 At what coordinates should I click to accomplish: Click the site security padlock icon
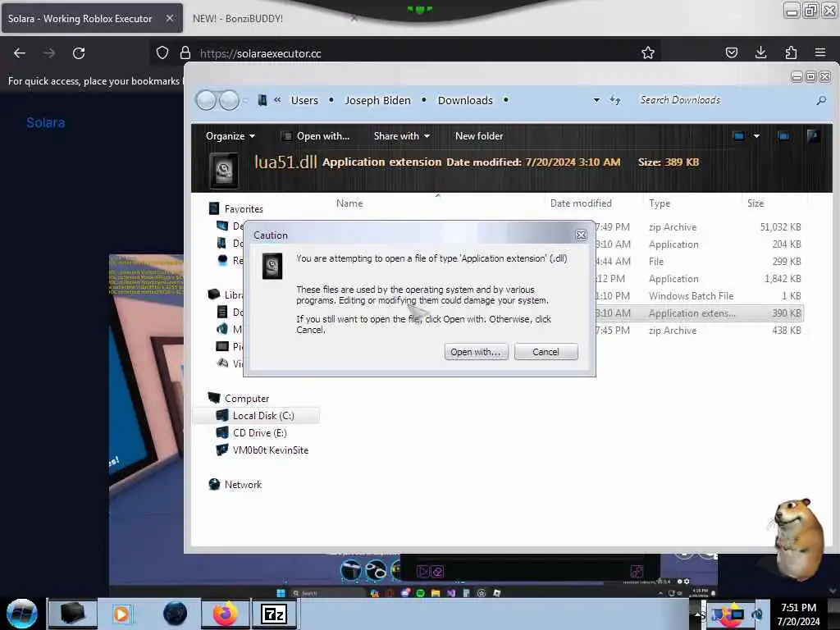point(185,52)
